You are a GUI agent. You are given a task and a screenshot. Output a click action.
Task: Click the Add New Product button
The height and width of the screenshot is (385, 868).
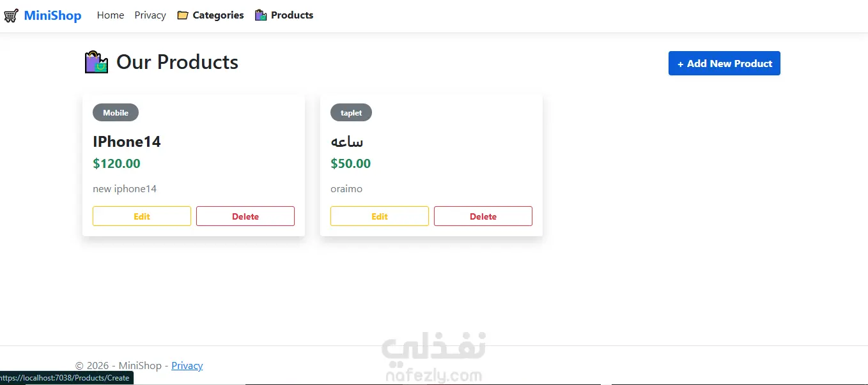(x=724, y=63)
